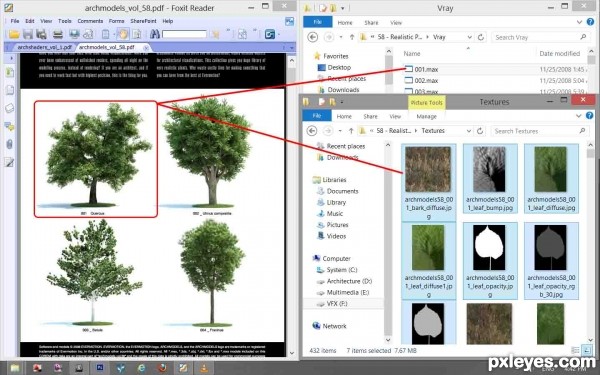Open File Explorer from the taskbar
Viewport: 600px width, 375px height.
(15, 368)
